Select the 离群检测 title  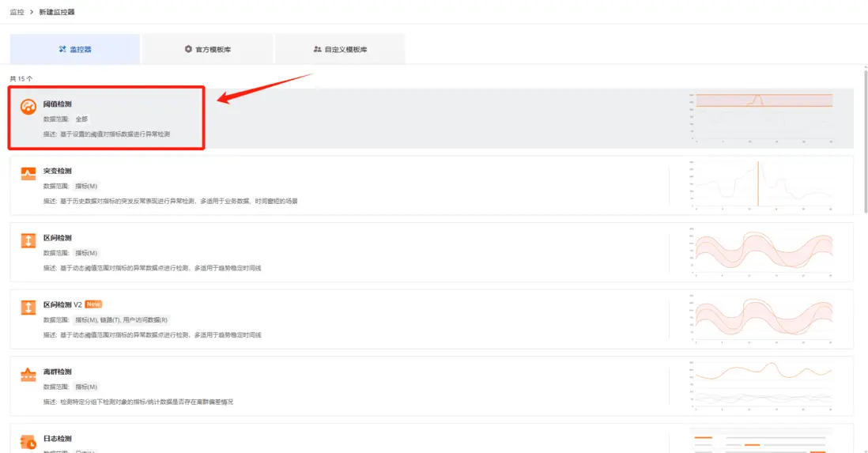point(58,372)
